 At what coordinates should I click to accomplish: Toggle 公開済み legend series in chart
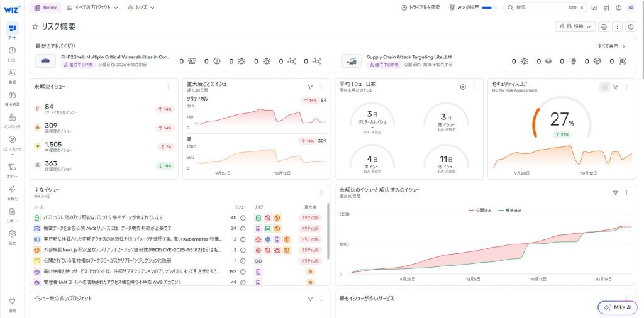pyautogui.click(x=480, y=210)
